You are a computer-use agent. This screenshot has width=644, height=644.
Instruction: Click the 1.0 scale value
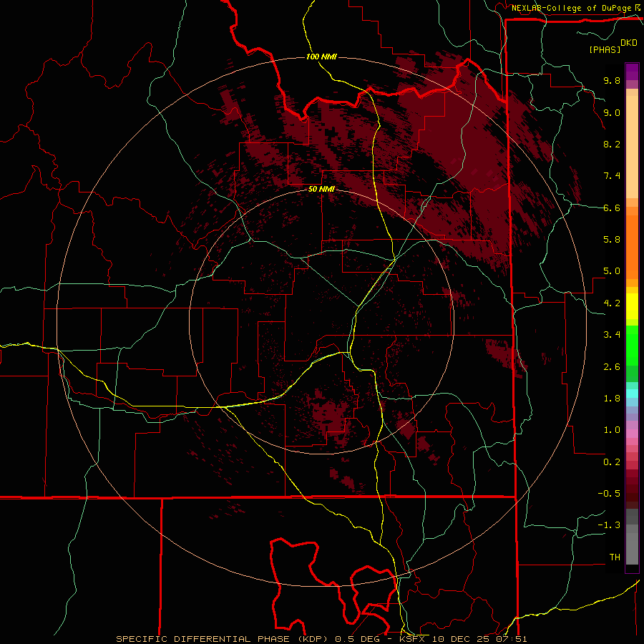point(612,430)
